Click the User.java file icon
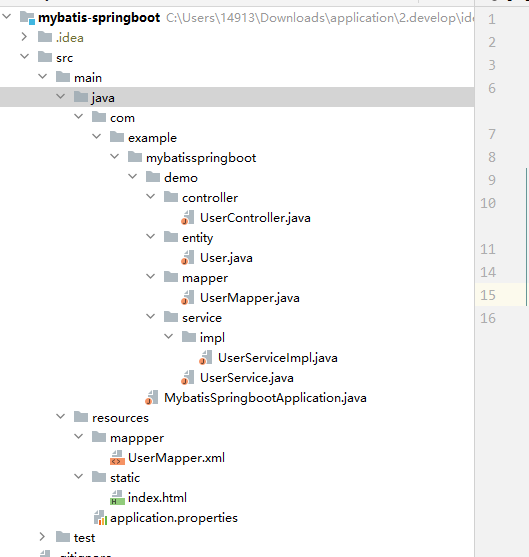This screenshot has width=529, height=557. (x=188, y=258)
